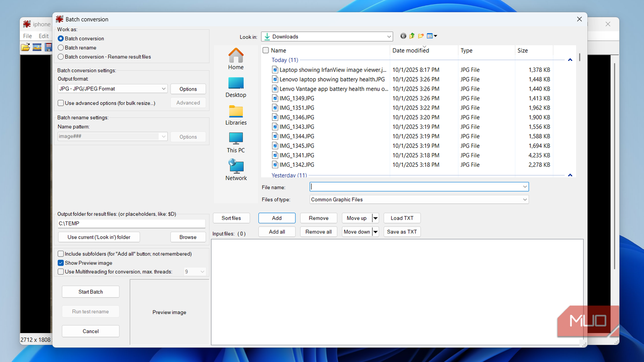The width and height of the screenshot is (644, 362).
Task: Switch to Batch rename mode
Action: pos(61,47)
